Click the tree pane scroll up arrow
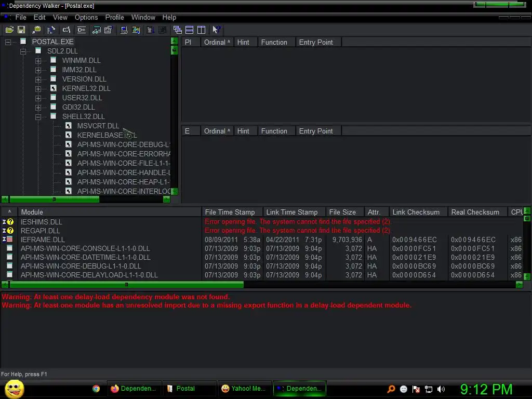Image resolution: width=532 pixels, height=399 pixels. click(x=174, y=41)
